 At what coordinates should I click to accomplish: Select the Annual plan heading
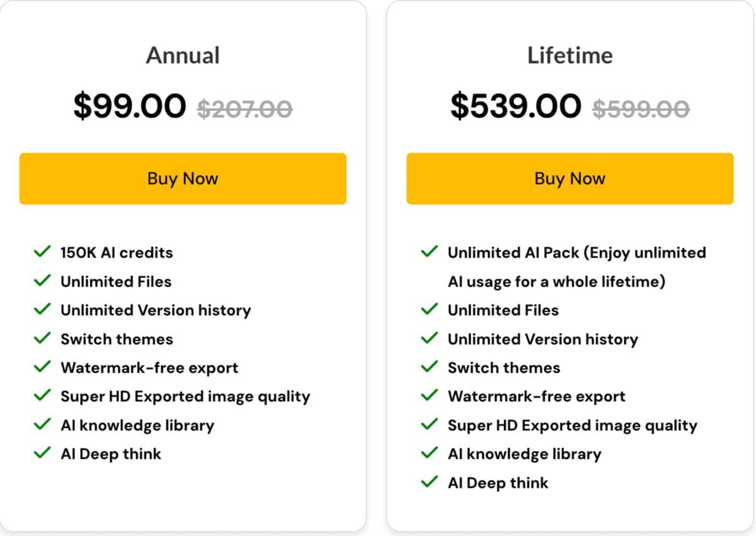click(x=183, y=55)
